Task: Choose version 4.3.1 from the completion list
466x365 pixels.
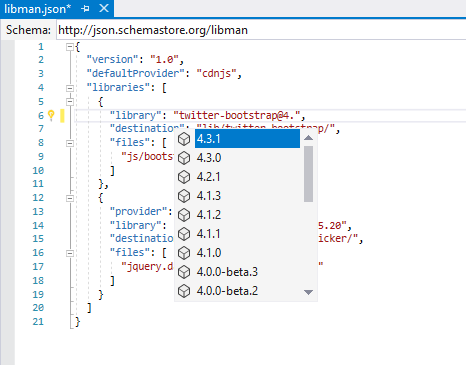Action: pos(247,139)
